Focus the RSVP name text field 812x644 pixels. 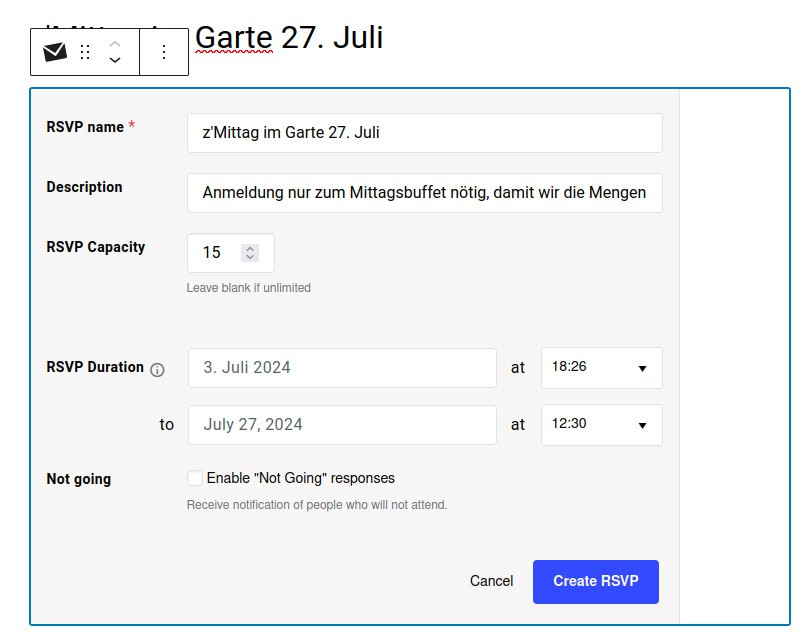pyautogui.click(x=424, y=133)
